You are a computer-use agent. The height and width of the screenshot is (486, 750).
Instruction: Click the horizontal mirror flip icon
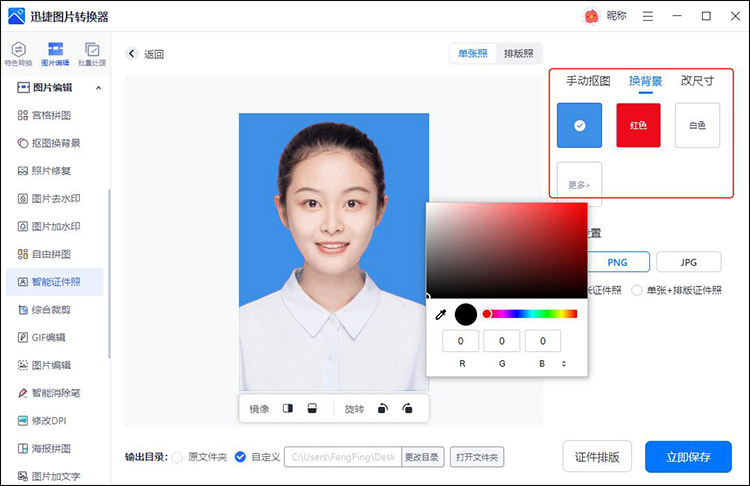pos(288,408)
